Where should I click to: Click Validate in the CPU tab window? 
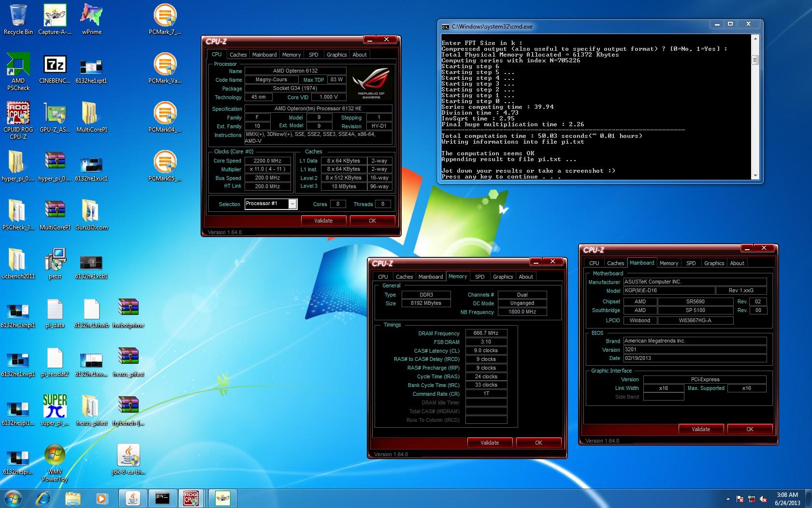pyautogui.click(x=323, y=221)
